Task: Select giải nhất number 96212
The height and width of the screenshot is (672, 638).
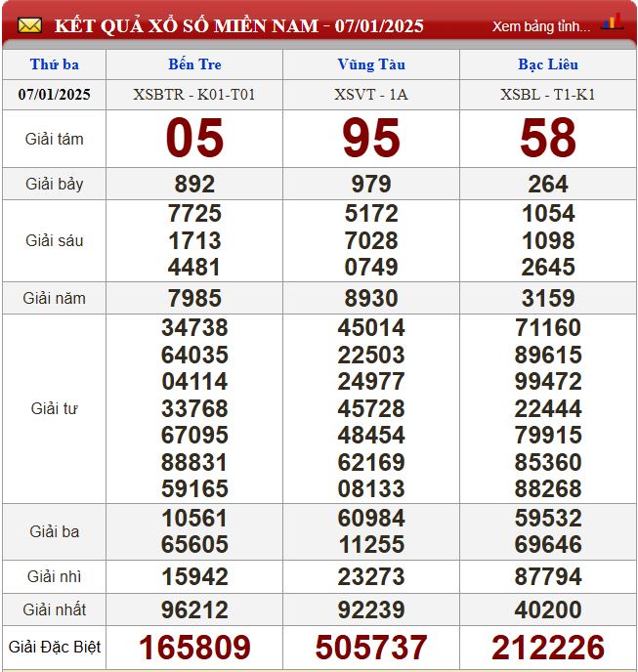Action: click(194, 609)
